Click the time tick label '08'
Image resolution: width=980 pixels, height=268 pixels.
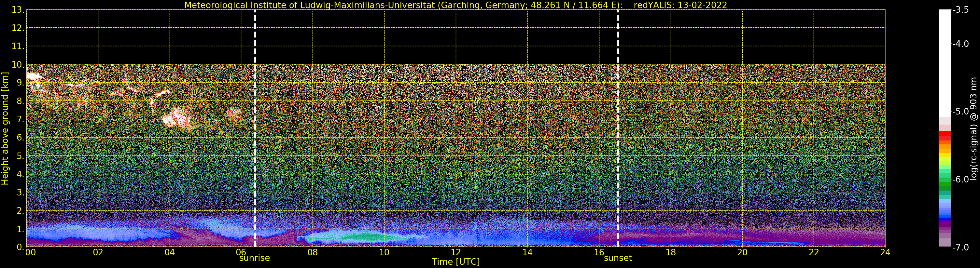click(313, 252)
